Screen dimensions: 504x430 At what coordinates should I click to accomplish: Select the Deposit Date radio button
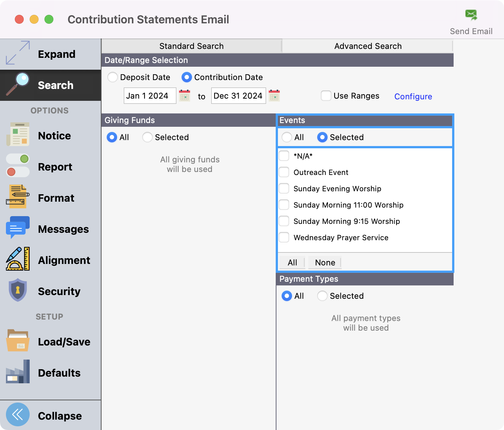coord(113,77)
